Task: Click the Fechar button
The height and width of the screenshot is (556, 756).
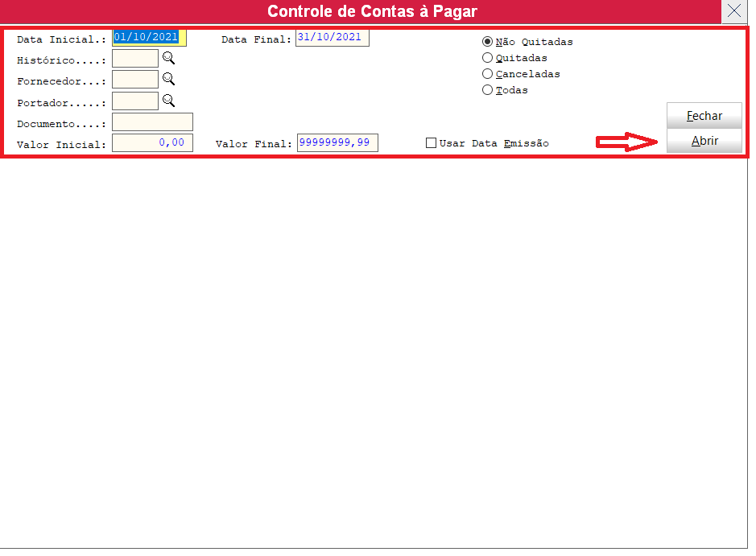Action: pos(704,116)
